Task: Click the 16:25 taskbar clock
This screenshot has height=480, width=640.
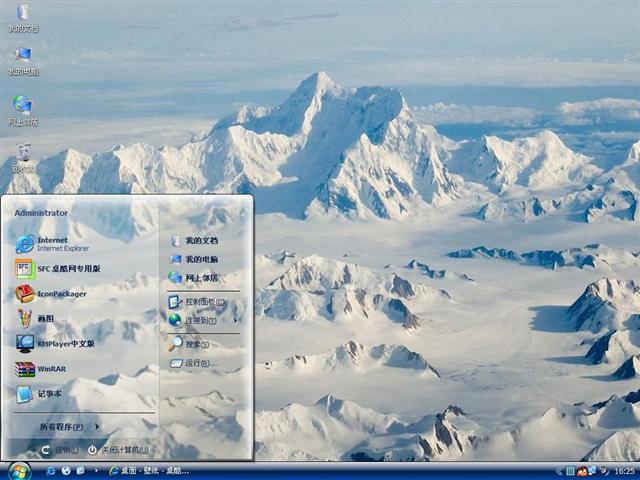Action: pyautogui.click(x=624, y=471)
